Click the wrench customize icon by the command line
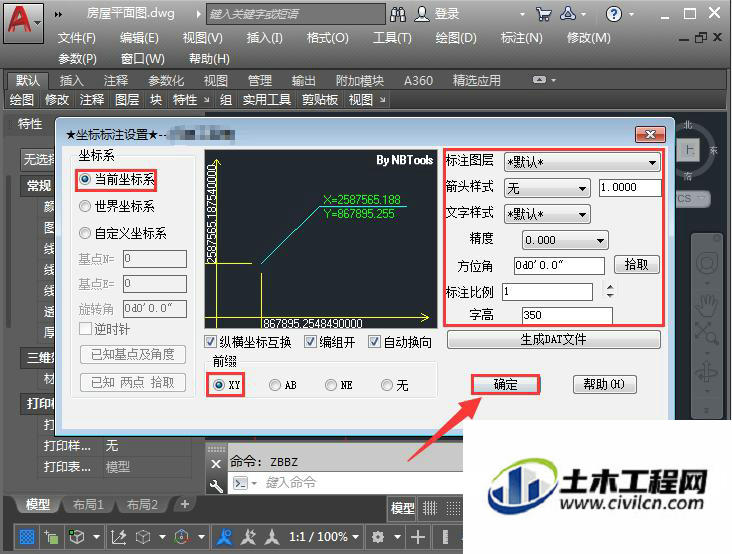 tap(216, 486)
